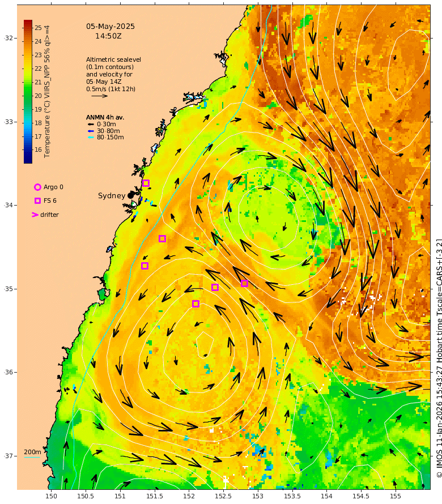442x504 pixels.
Task: Click the longitude axis label '152.5'
Action: click(223, 496)
